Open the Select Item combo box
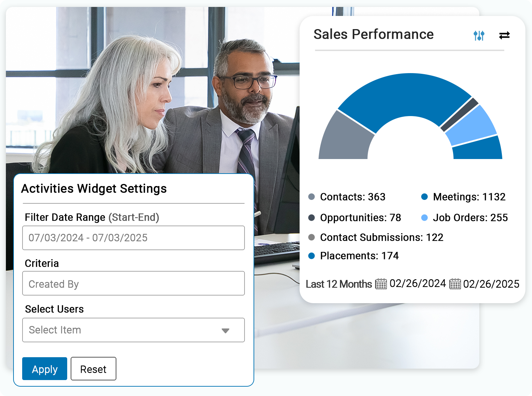This screenshot has height=396, width=532. (133, 330)
